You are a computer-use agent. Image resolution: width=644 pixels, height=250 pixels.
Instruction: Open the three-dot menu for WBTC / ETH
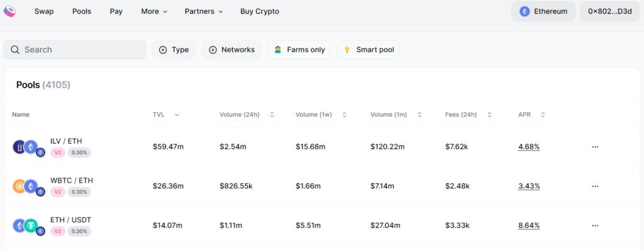[595, 186]
